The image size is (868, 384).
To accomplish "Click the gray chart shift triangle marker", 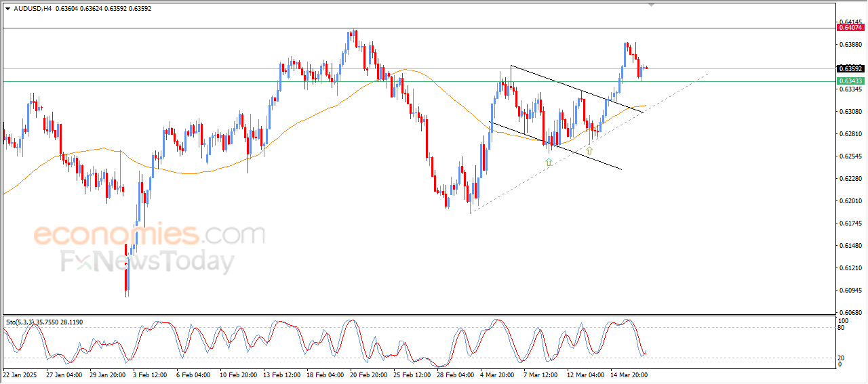I will (652, 5).
